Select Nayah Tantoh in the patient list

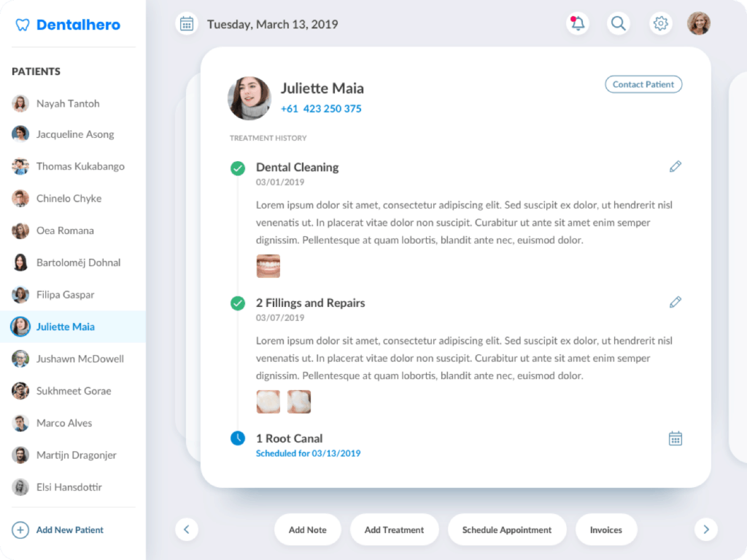pos(67,104)
